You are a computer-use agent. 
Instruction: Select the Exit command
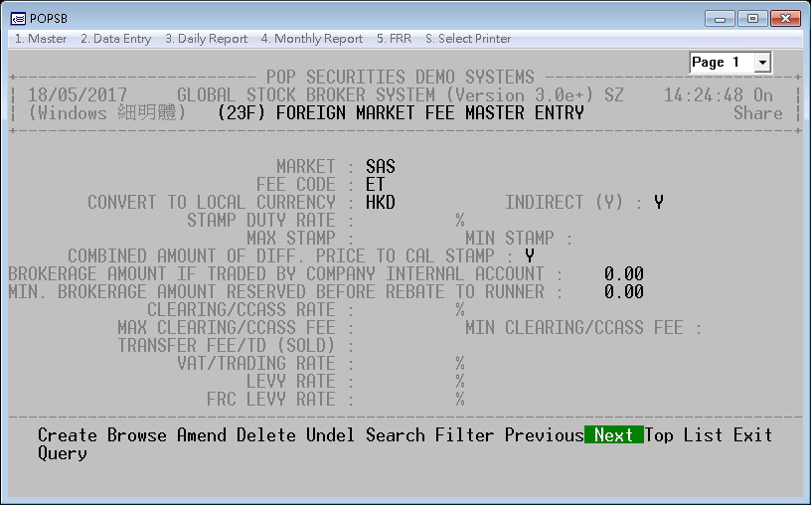pos(753,435)
